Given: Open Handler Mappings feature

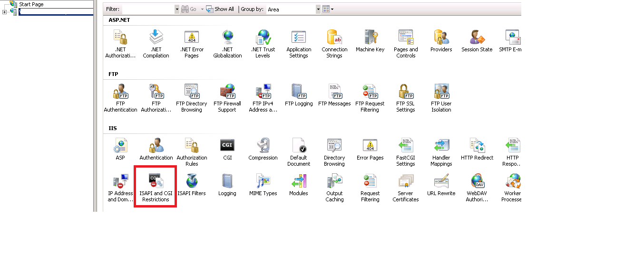Looking at the screenshot, I should [441, 151].
